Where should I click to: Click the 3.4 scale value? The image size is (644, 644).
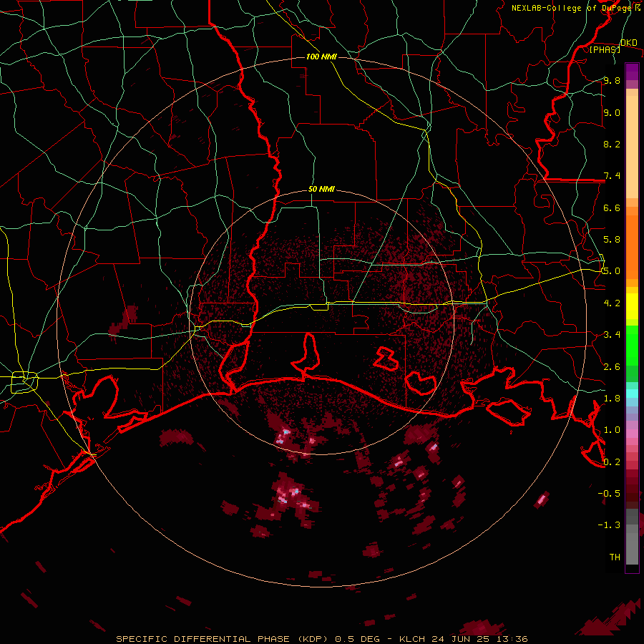pos(612,334)
